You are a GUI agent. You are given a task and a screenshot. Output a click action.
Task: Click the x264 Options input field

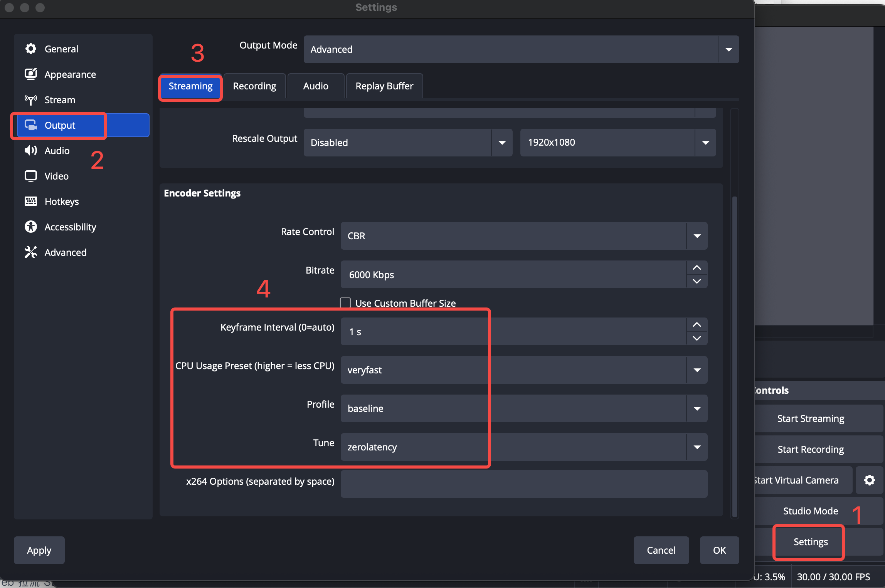(x=524, y=484)
